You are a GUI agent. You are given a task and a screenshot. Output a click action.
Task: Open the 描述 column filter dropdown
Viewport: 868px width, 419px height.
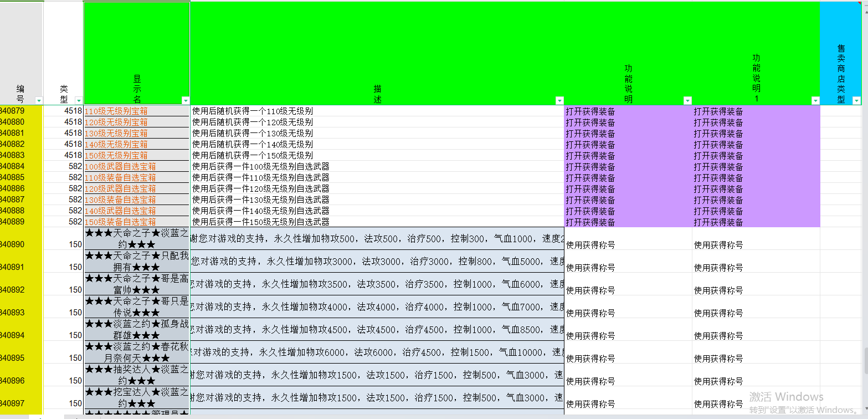[559, 100]
